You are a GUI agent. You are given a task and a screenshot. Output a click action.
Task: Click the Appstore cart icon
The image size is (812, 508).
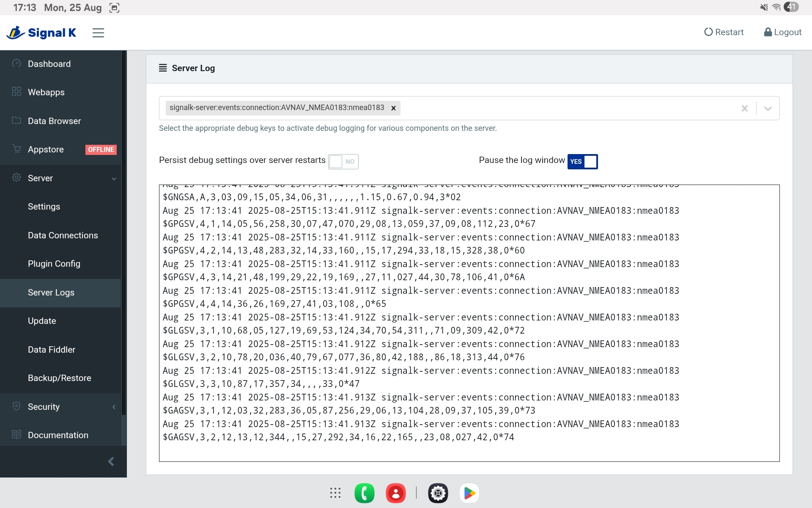(16, 149)
